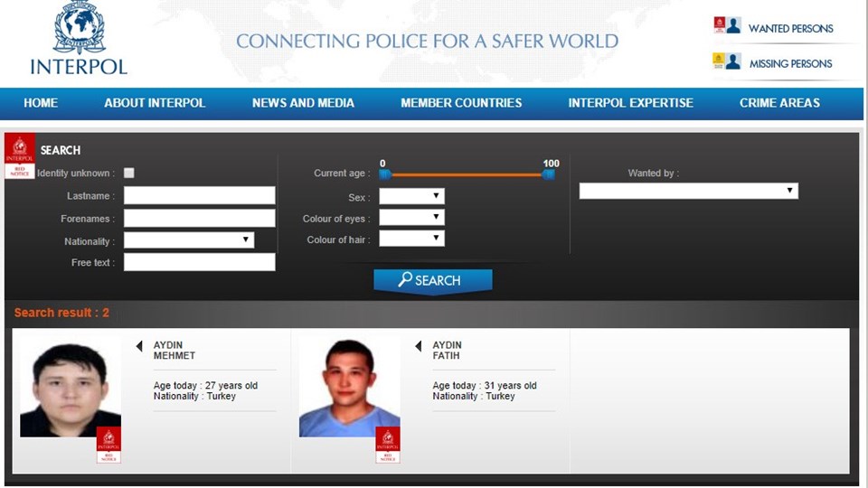Click into the Lastname text field
This screenshot has height=488, width=868.
pos(199,196)
